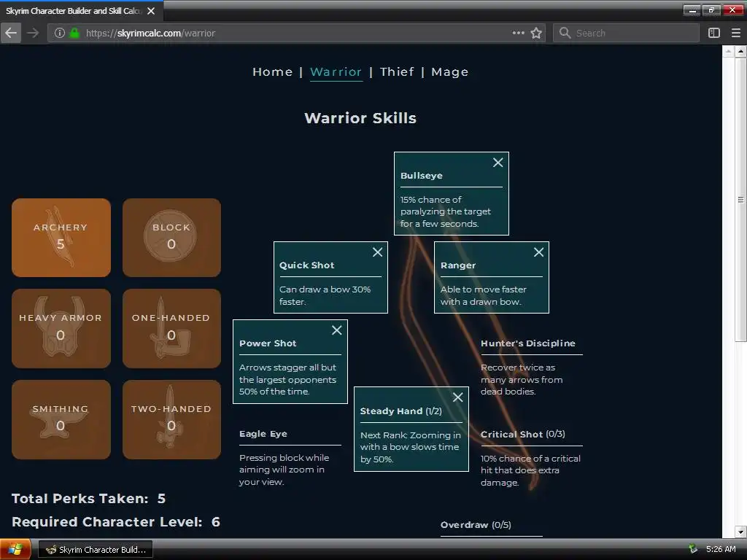This screenshot has height=560, width=747.
Task: Add a Critical Shot perk rank
Action: [x=531, y=459]
